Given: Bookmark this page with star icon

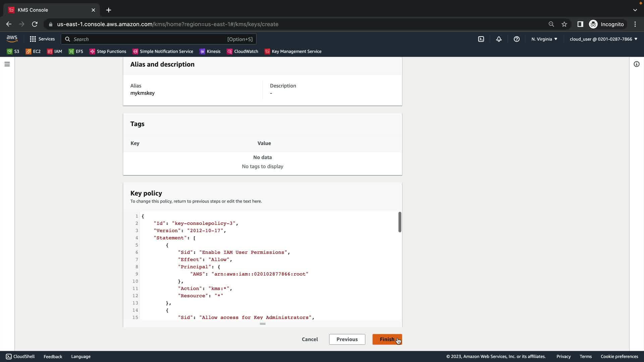Looking at the screenshot, I should [564, 24].
